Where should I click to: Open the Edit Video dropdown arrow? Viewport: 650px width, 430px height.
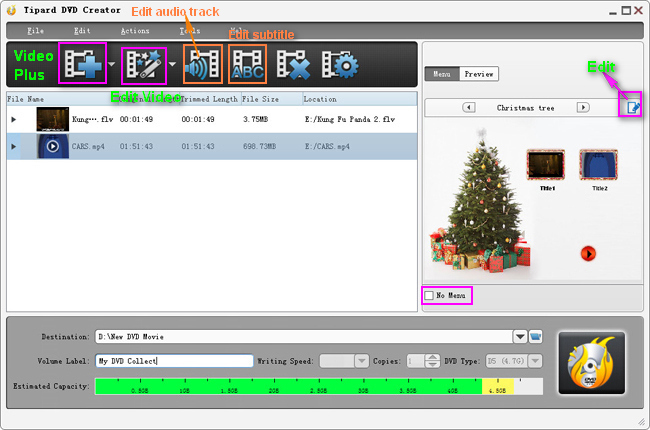pyautogui.click(x=172, y=64)
